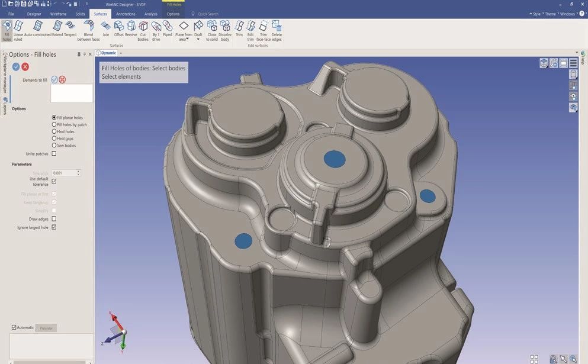The image size is (588, 364).
Task: Confirm Fill holes with blue checkmark
Action: (x=16, y=67)
